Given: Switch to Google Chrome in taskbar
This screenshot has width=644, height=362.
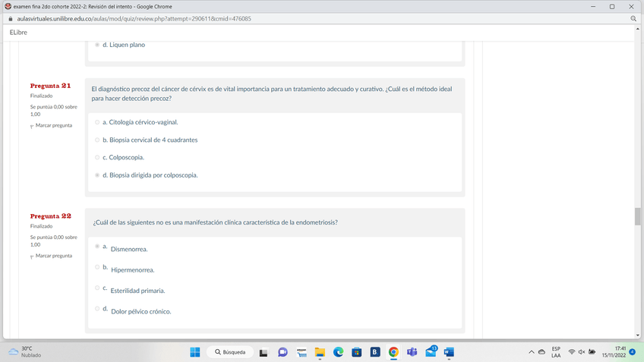Looking at the screenshot, I should [393, 352].
